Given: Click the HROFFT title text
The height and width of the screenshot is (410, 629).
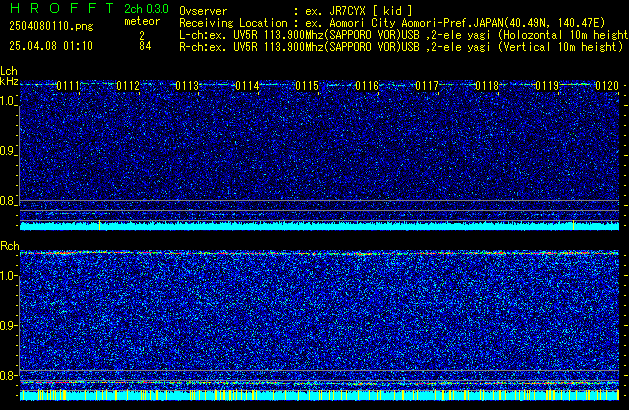Looking at the screenshot, I should click(x=63, y=8).
